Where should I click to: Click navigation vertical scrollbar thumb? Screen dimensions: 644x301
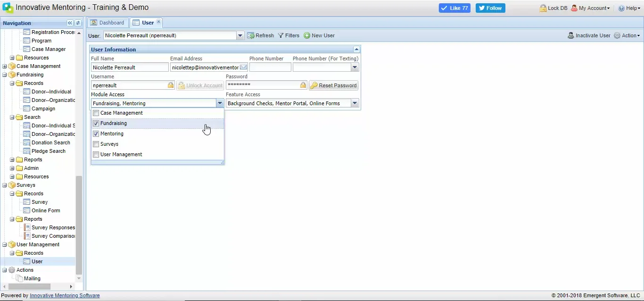(79, 225)
